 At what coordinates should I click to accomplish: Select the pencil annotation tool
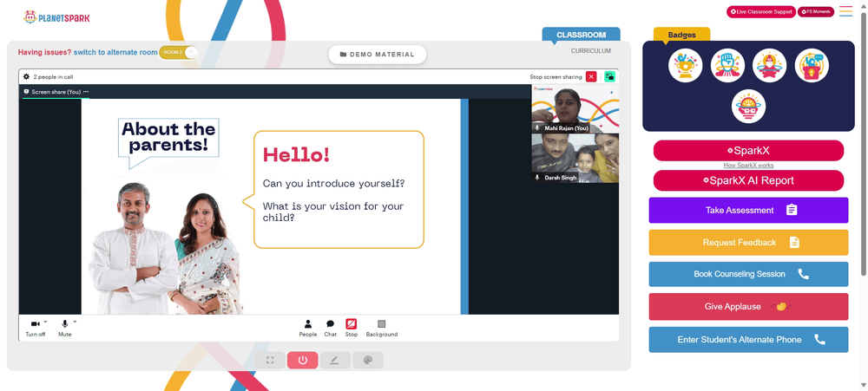pos(335,360)
